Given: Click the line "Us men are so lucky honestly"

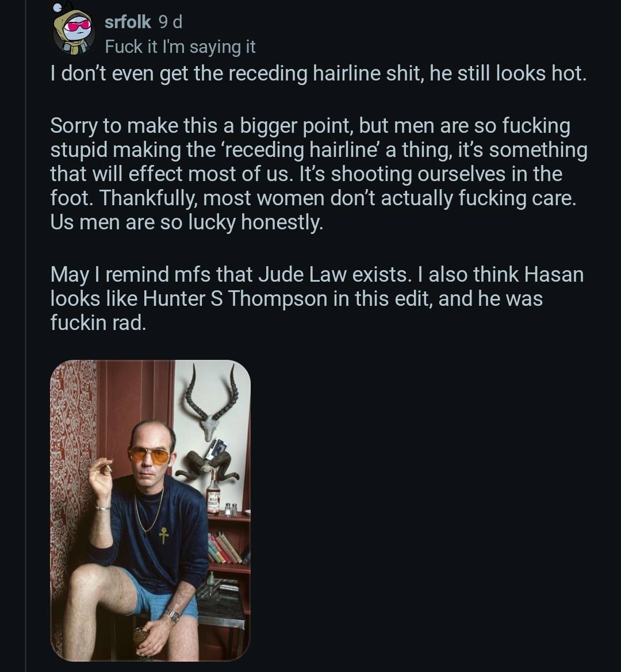Looking at the screenshot, I should 186,222.
